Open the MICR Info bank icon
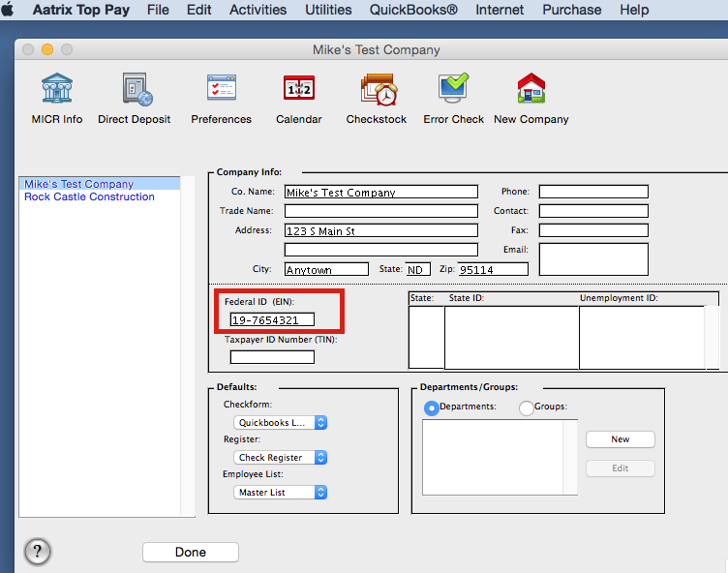Screen dimensions: 728x573 coord(57,88)
